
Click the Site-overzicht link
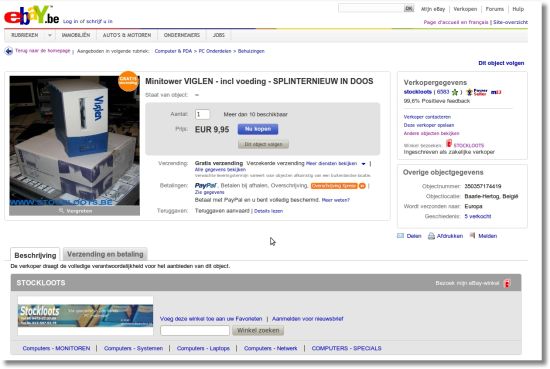click(510, 22)
